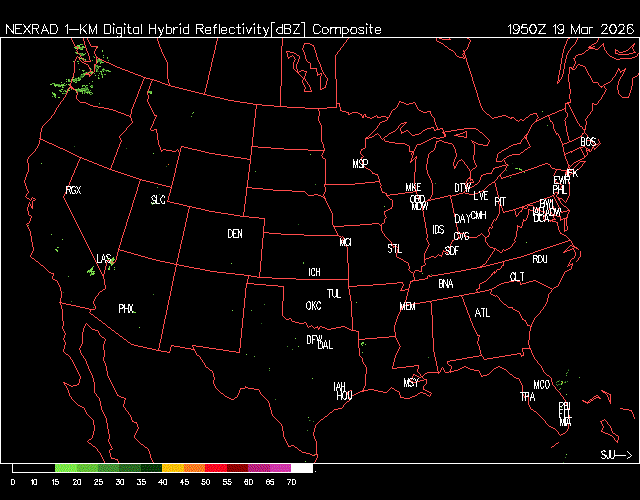This screenshot has width=640, height=500.
Task: Pick the yellow 40 dBZ legend color
Action: click(172, 468)
